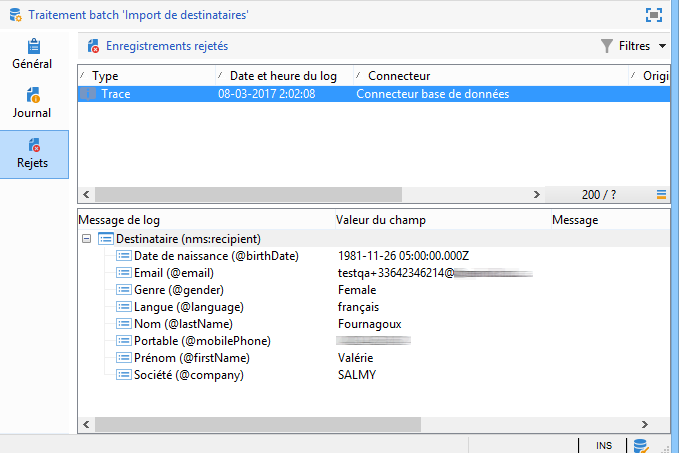Click the lower panel's horizontal scrollbar thumb
Image resolution: width=686 pixels, height=453 pixels.
coord(258,424)
